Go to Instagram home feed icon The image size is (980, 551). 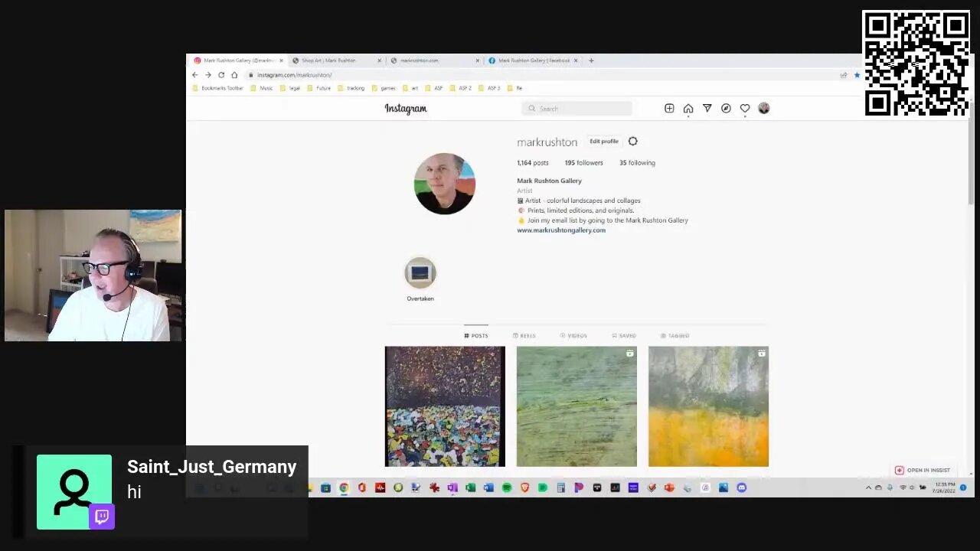coord(688,109)
